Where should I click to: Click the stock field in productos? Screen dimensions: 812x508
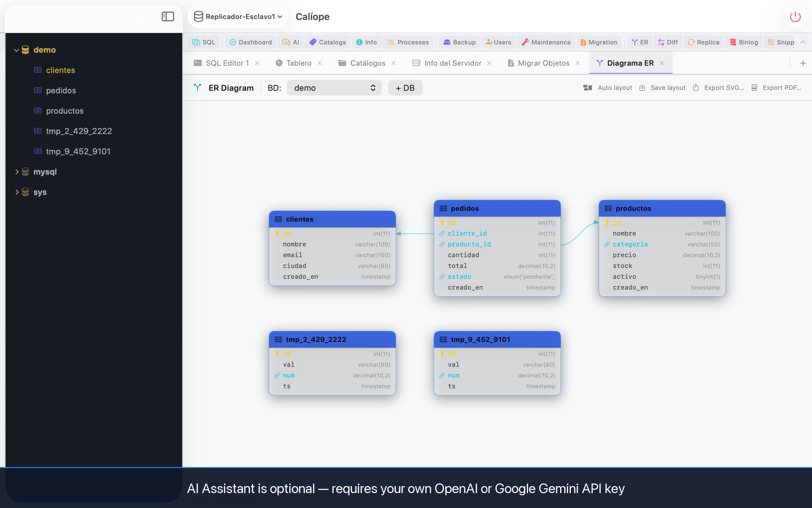(662, 266)
